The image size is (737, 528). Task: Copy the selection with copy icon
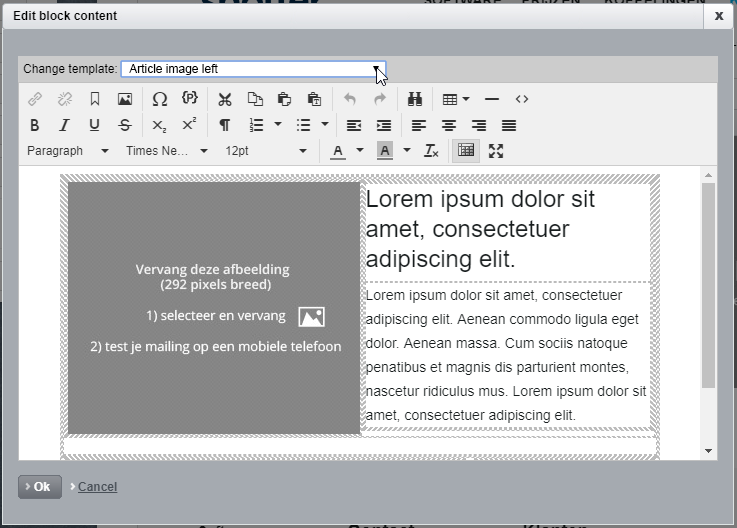point(255,99)
